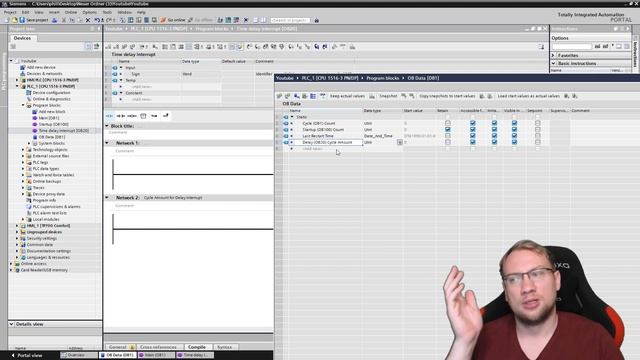Toggle Writable checkbox for Startup (OB100) Count
This screenshot has width=640, height=360.
tap(494, 129)
